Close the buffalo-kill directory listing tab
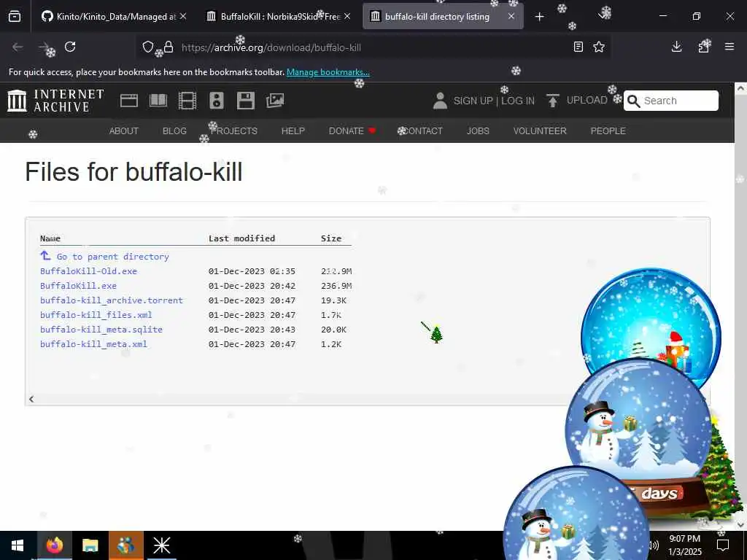The image size is (747, 560). click(511, 16)
